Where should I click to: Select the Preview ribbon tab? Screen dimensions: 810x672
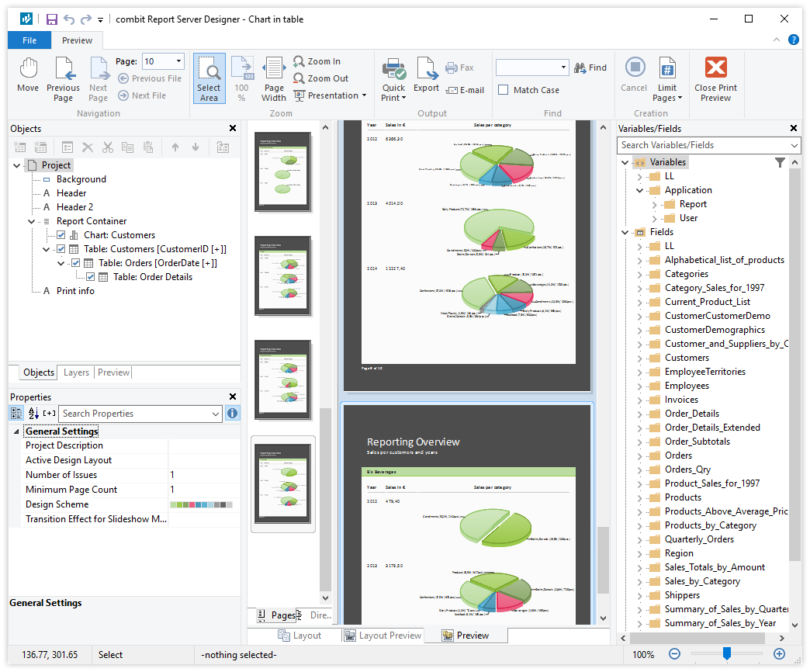pyautogui.click(x=77, y=40)
